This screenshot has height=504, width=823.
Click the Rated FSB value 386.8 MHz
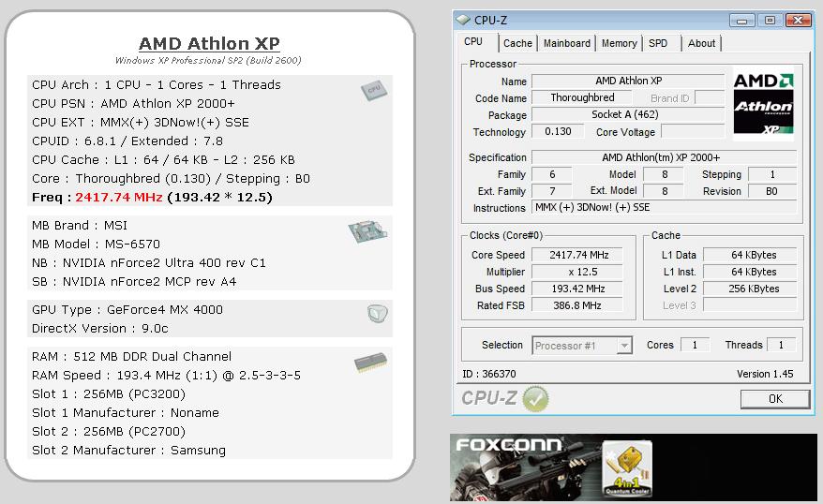[x=577, y=305]
